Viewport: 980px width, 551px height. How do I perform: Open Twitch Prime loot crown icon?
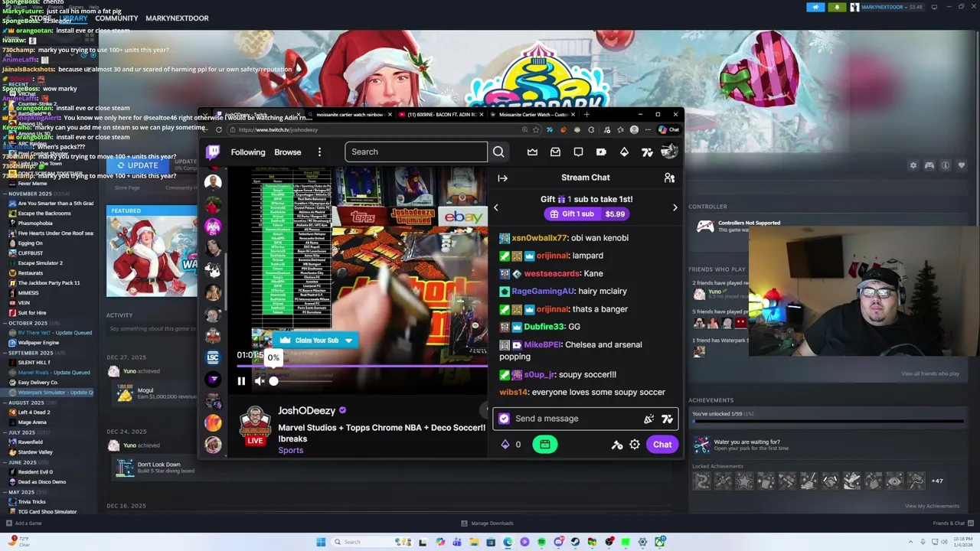[x=532, y=152]
